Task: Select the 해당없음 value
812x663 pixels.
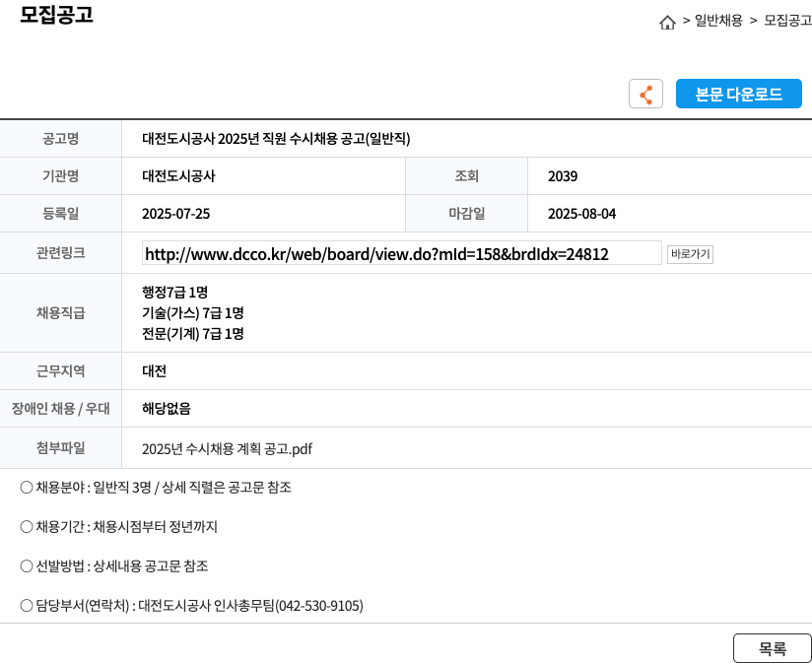Action: tap(167, 409)
